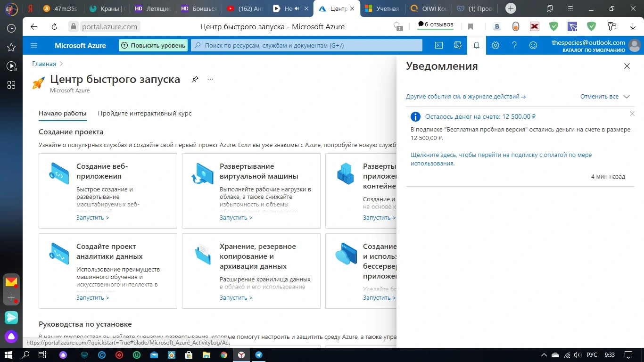644x362 pixels.
Task: Click the storage and backup card icon
Action: click(203, 255)
